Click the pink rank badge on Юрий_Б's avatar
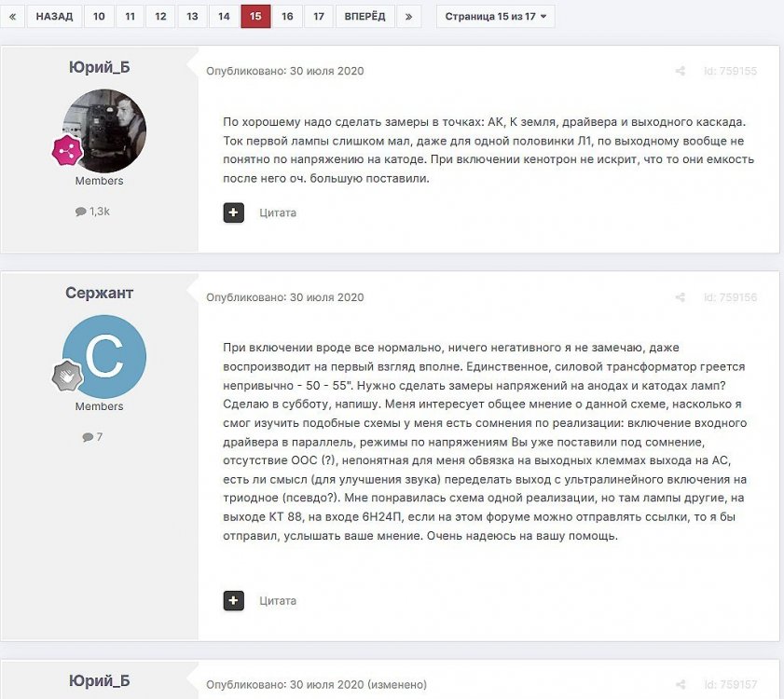The height and width of the screenshot is (699, 784). pos(67,150)
